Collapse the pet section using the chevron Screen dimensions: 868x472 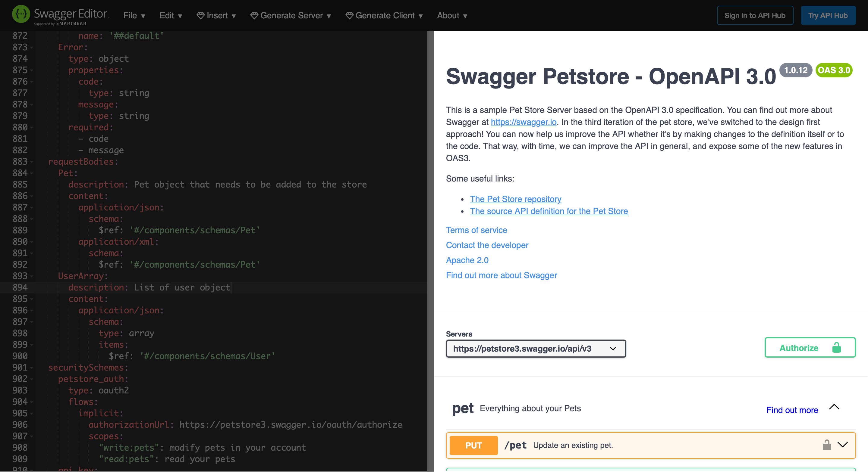pos(835,407)
